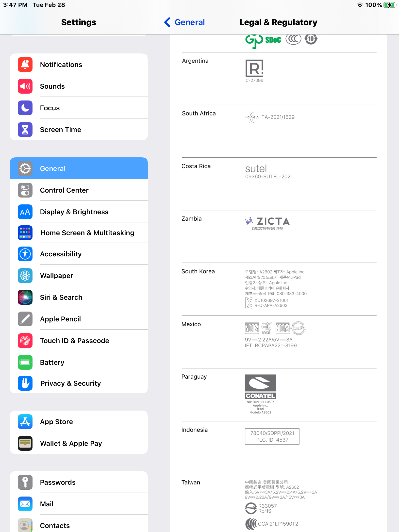Tap the Privacy & Security hand icon

pos(25,383)
